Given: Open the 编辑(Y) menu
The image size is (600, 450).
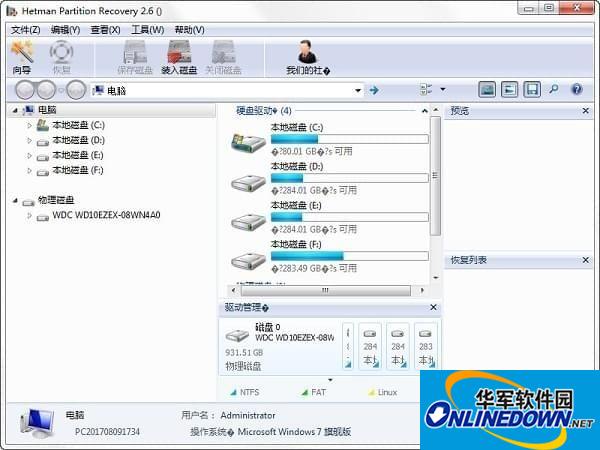Looking at the screenshot, I should click(65, 30).
